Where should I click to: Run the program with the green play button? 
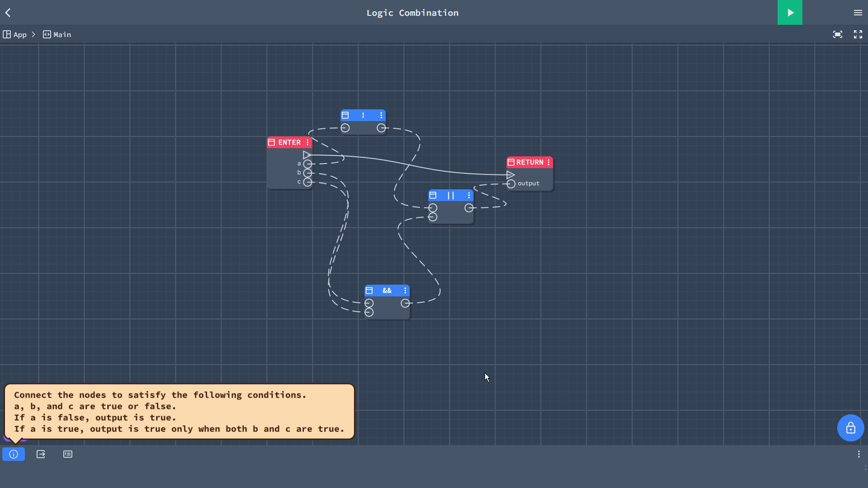click(x=790, y=12)
